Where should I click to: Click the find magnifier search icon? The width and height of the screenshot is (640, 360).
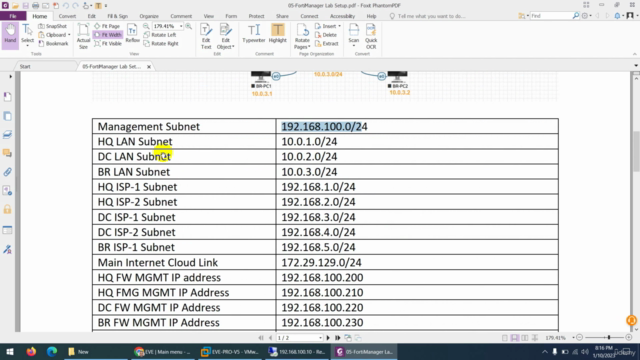(x=576, y=16)
